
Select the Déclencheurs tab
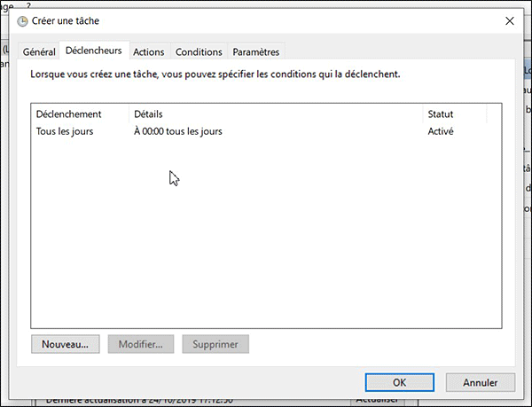[x=93, y=51]
